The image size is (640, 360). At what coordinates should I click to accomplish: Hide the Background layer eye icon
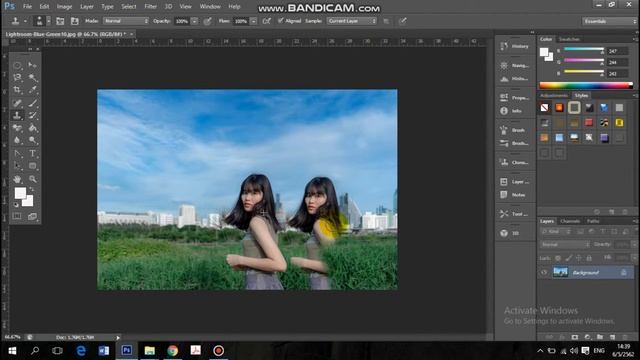tap(544, 272)
